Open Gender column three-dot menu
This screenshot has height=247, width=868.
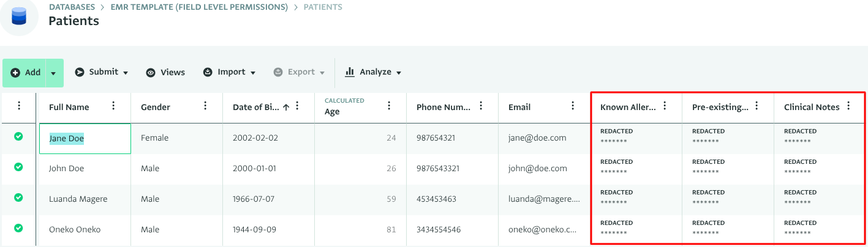(x=205, y=106)
